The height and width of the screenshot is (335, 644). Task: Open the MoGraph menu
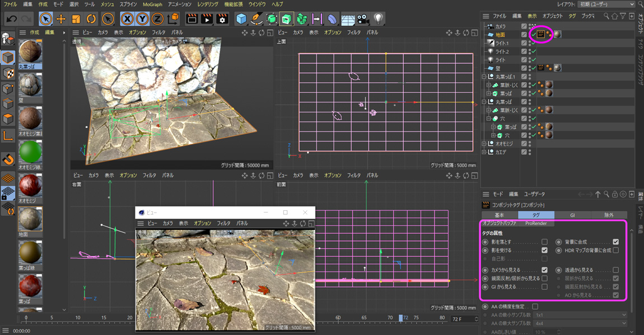(x=152, y=4)
